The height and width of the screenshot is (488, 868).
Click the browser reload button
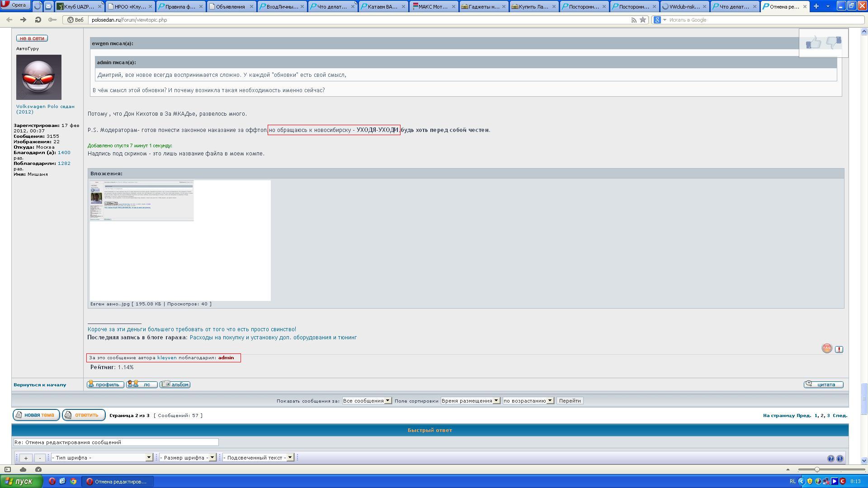38,20
